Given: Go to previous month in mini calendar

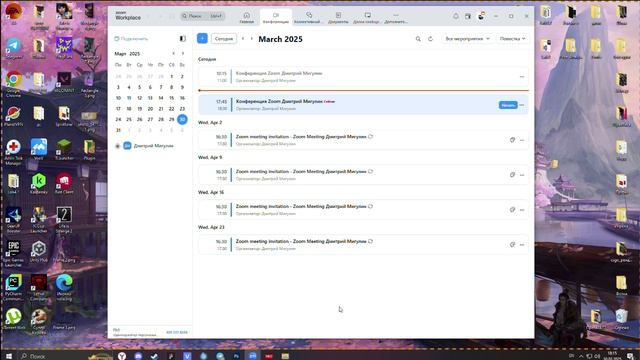Looking at the screenshot, I should tap(173, 53).
